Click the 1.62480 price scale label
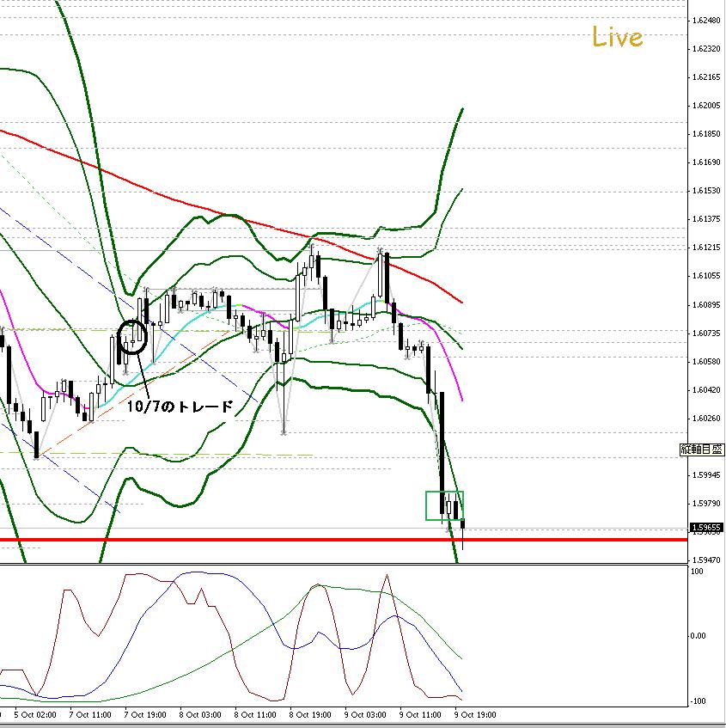Image resolution: width=726 pixels, height=728 pixels. click(706, 21)
